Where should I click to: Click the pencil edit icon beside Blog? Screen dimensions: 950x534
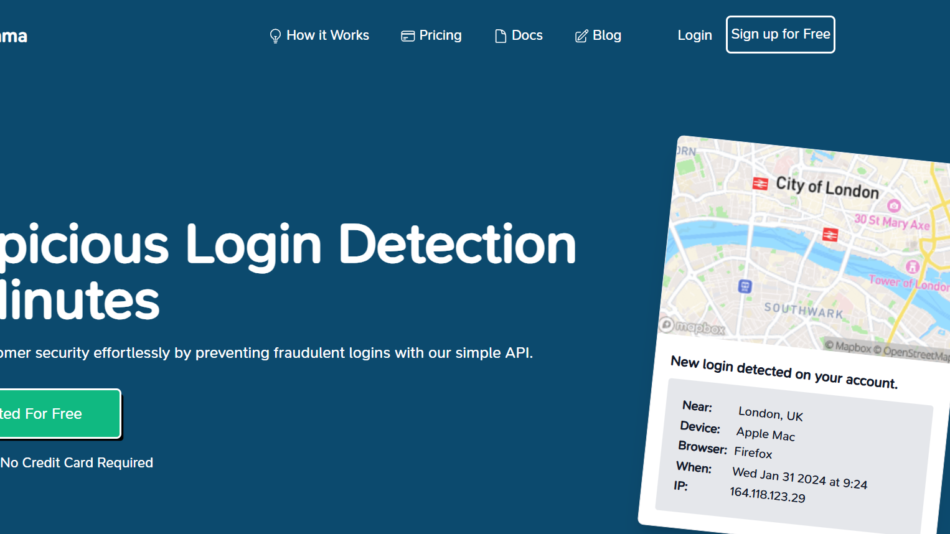point(581,36)
